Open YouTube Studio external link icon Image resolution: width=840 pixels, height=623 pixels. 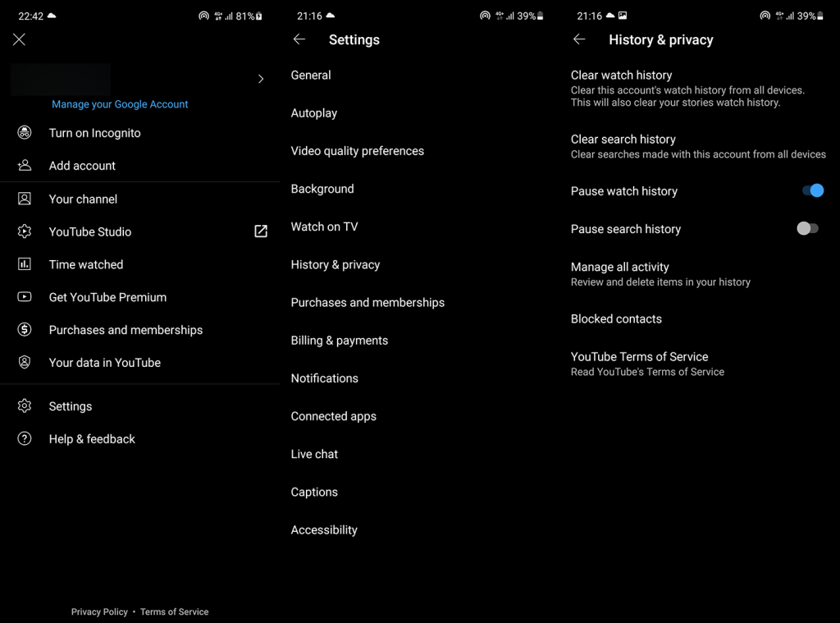(x=261, y=231)
